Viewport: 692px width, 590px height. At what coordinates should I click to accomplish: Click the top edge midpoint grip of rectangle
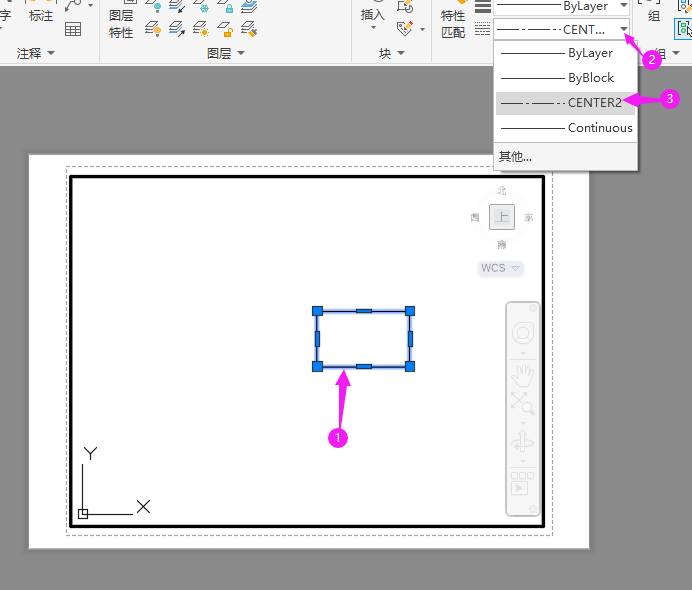pyautogui.click(x=364, y=311)
